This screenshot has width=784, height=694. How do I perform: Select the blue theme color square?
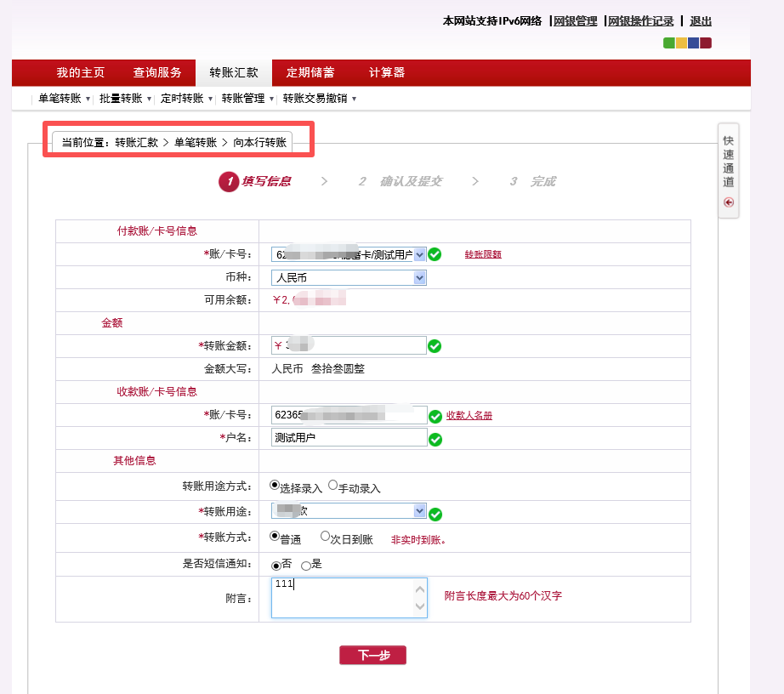[694, 43]
